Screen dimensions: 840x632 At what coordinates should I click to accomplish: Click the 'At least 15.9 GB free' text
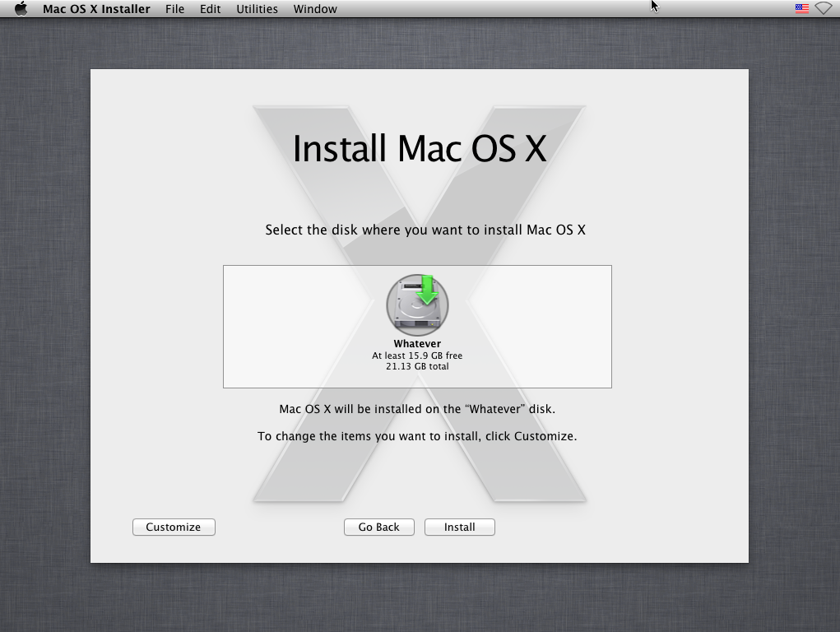417,355
